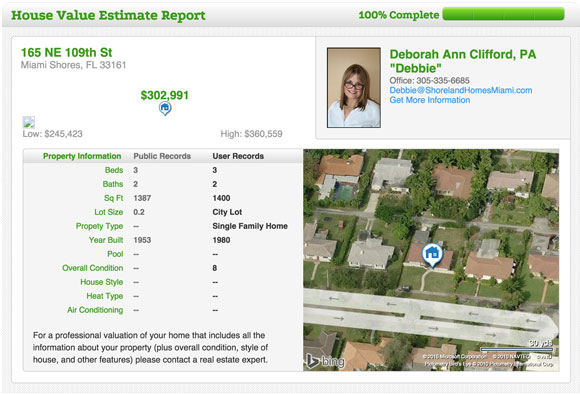Select the User Records column header

click(x=238, y=156)
